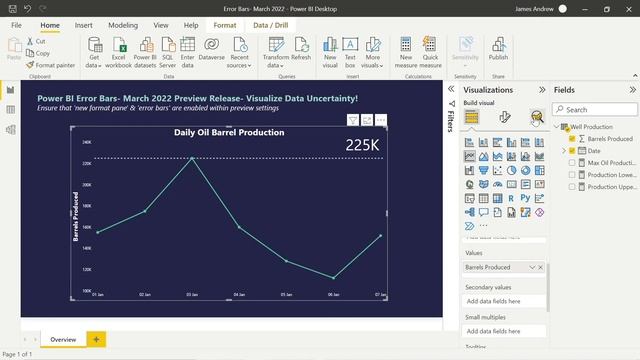
Task: Click the Small multiples field well
Action: pos(504,331)
